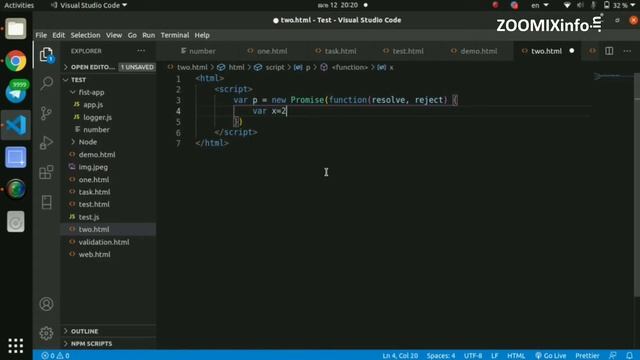The image size is (640, 360).
Task: Switch to the number editor tab
Action: click(198, 51)
